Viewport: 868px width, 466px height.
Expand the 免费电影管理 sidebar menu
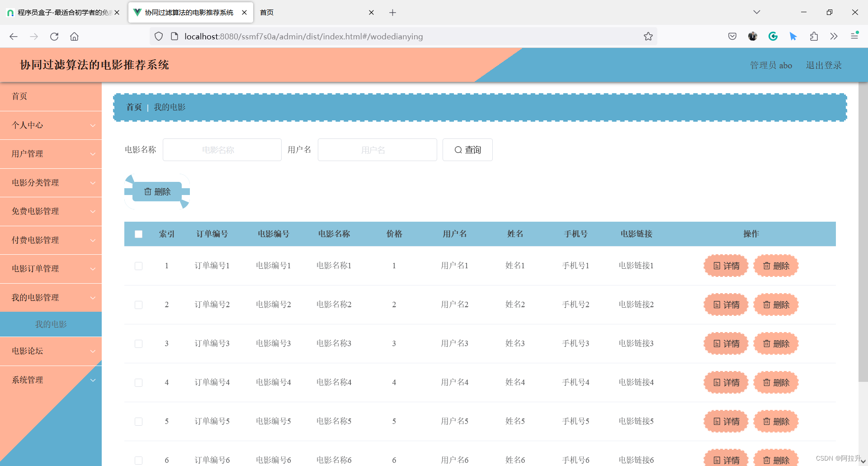51,211
